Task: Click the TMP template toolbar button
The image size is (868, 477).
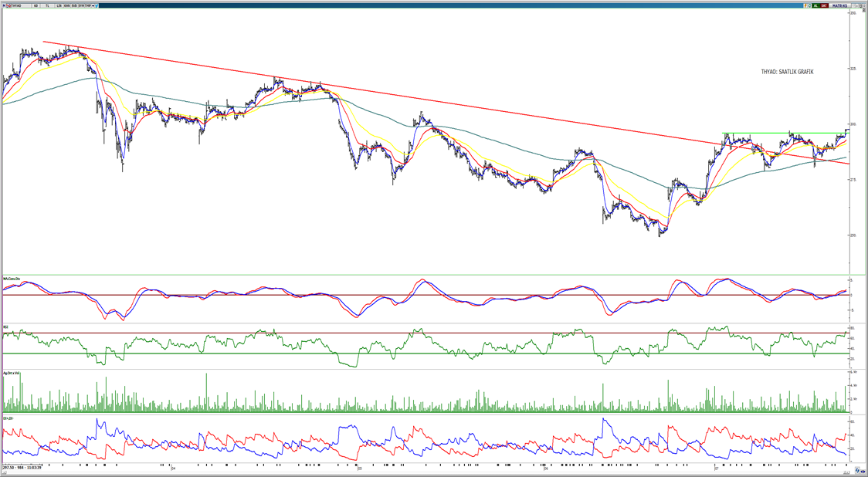Action: [87, 5]
